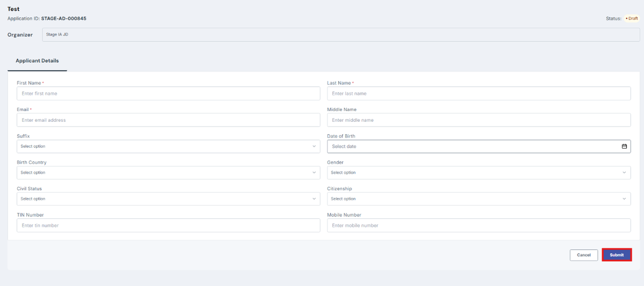Select the Organizer field showing Stage IA JD

(x=341, y=35)
